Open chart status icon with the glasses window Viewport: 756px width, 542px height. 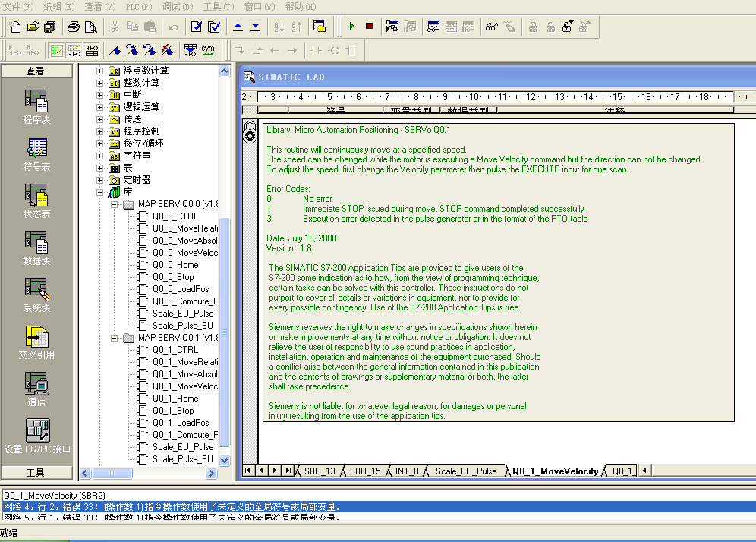[433, 27]
